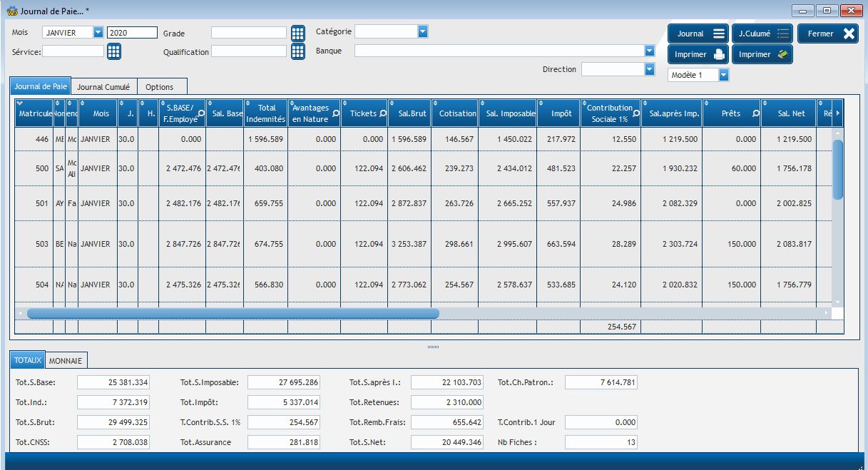Click magnifier in S.BASE/F.Employé header
The height and width of the screenshot is (470, 868).
pyautogui.click(x=201, y=114)
